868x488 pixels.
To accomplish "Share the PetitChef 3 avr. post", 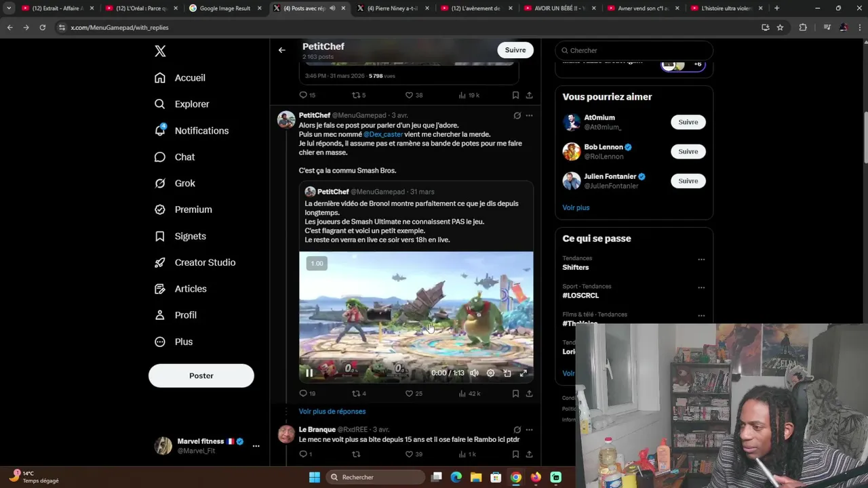I will point(529,393).
